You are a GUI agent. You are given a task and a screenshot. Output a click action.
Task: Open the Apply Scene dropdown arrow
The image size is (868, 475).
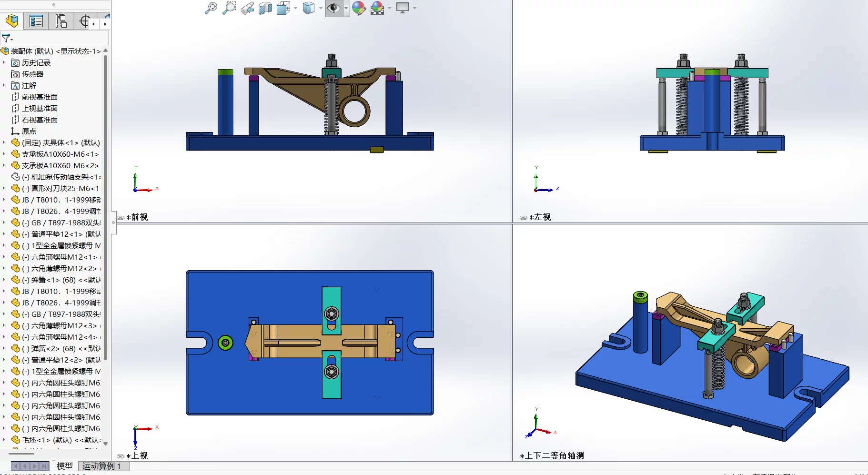click(x=389, y=8)
